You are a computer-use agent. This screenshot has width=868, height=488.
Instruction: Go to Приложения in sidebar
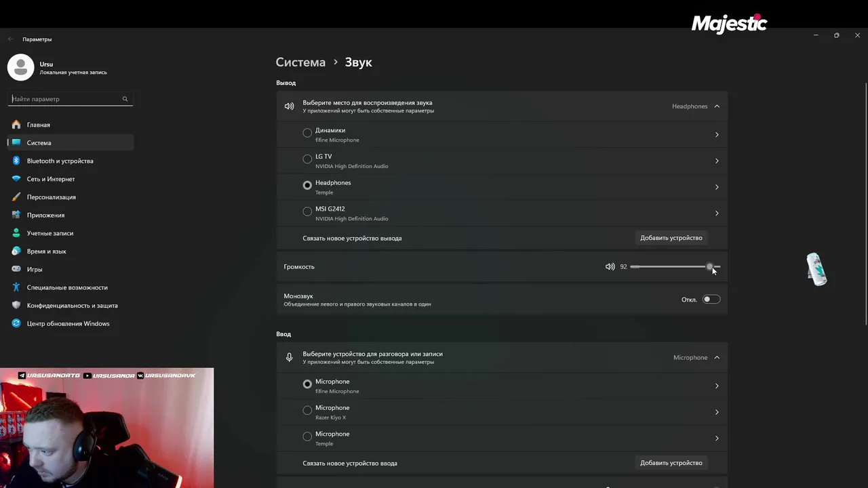(x=45, y=215)
